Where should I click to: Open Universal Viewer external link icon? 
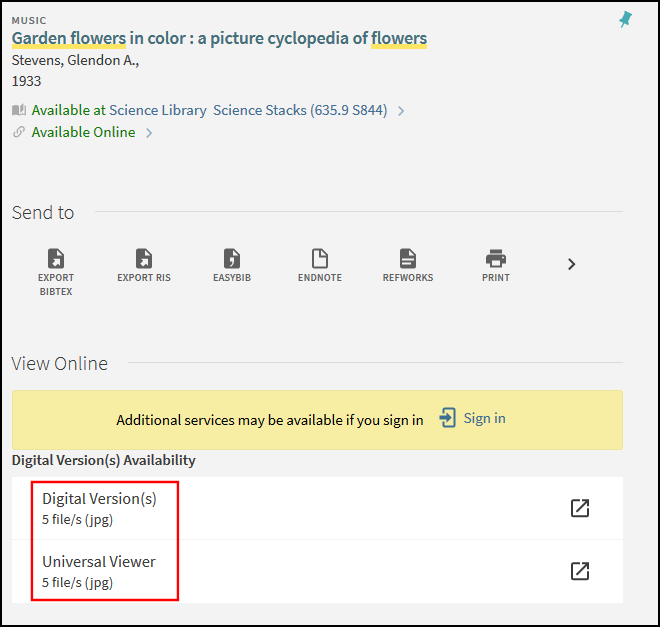tap(579, 571)
